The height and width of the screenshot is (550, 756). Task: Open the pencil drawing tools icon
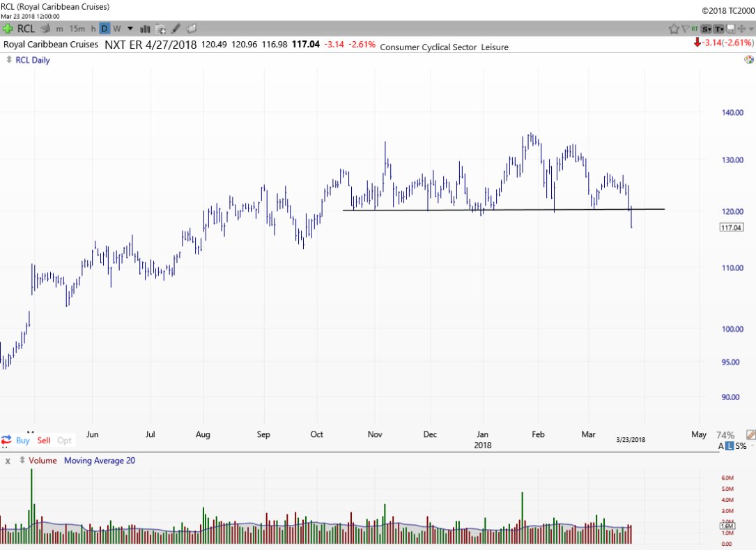pos(176,29)
